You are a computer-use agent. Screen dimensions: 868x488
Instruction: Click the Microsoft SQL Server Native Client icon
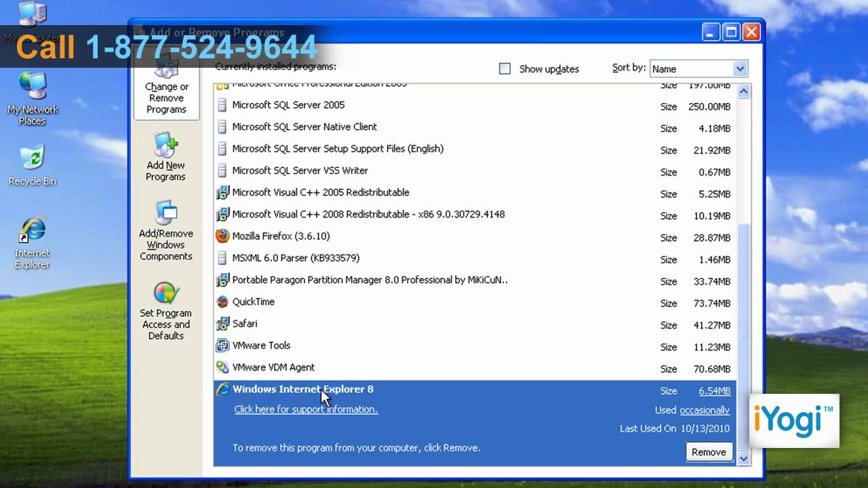point(222,127)
